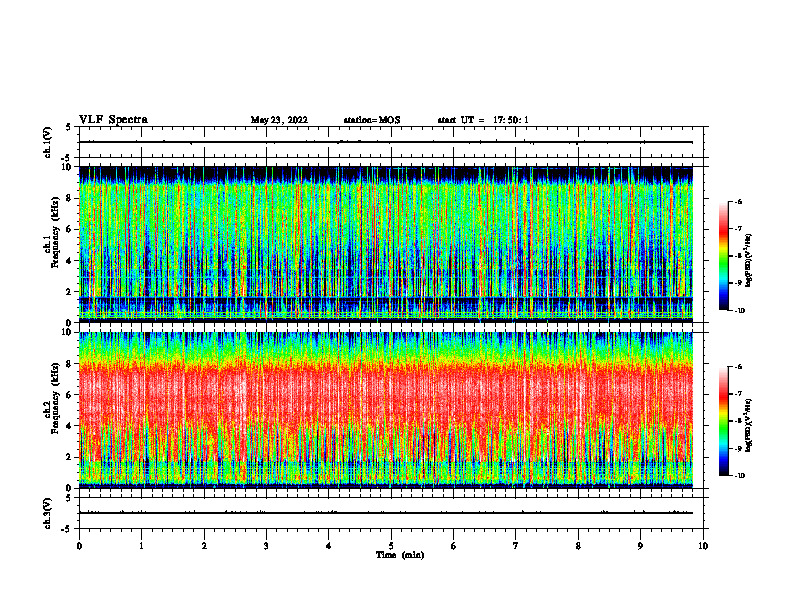Click the 'start UT = 17:50:1' text
Screen dimensions: 792x612
pyautogui.click(x=483, y=120)
